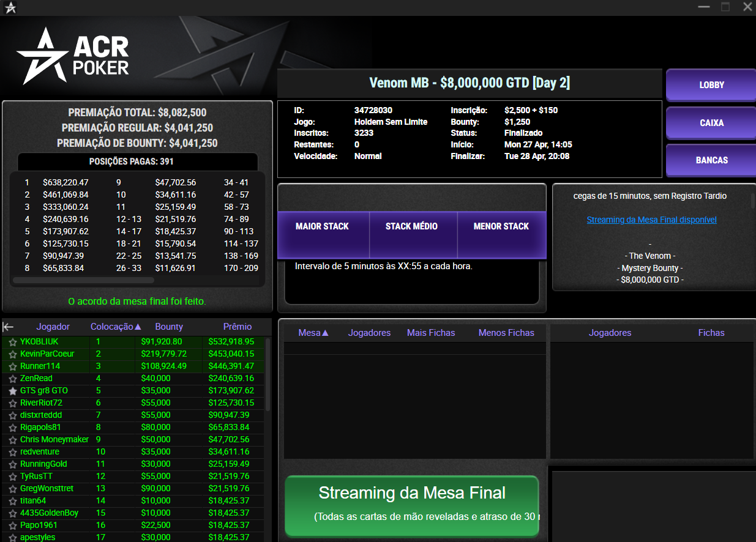This screenshot has width=756, height=542.
Task: Click the star icon next to apestyles
Action: 12,537
